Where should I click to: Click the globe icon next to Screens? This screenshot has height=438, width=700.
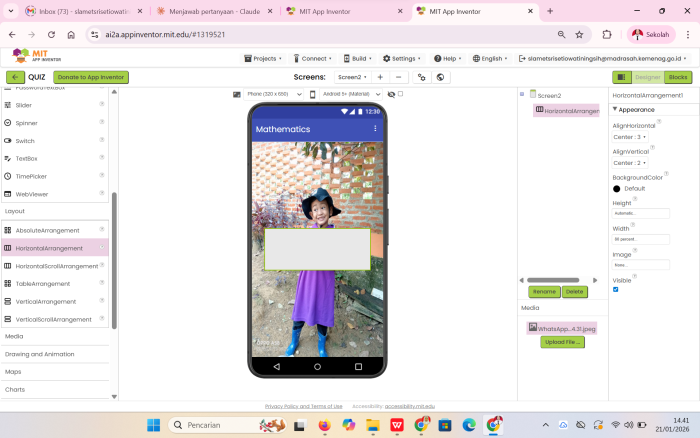pos(440,77)
